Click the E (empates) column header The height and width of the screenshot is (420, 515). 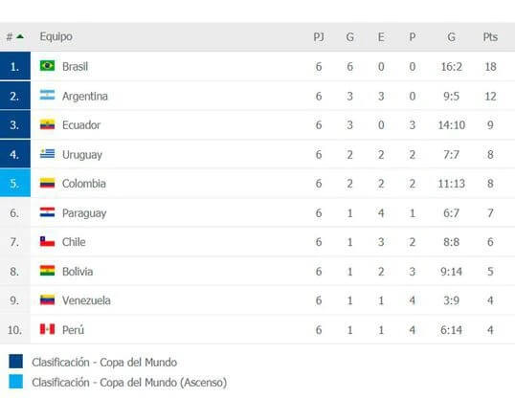coord(381,36)
